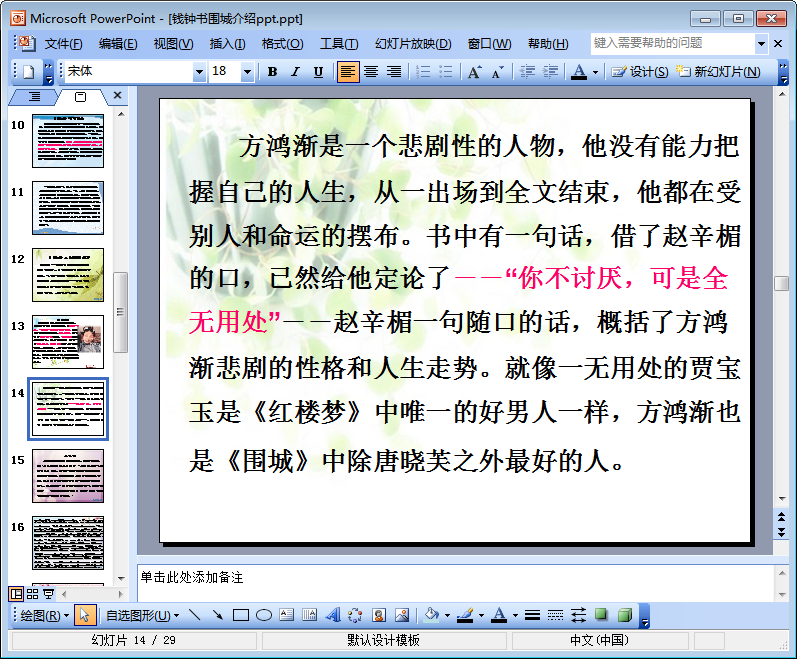Increase font size

[x=475, y=72]
